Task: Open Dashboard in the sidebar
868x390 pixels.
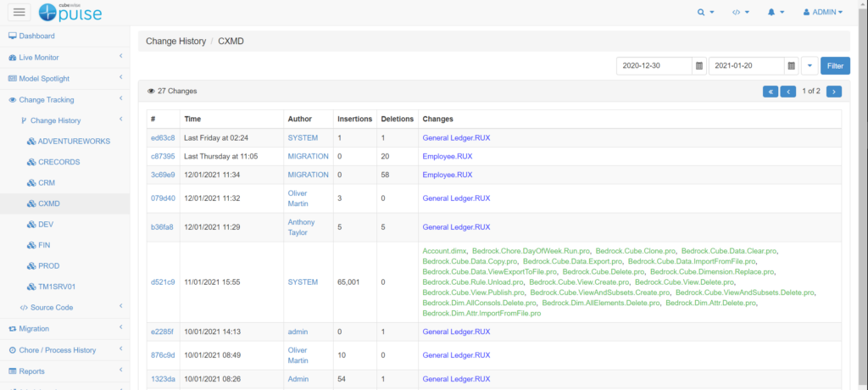Action: tap(36, 36)
